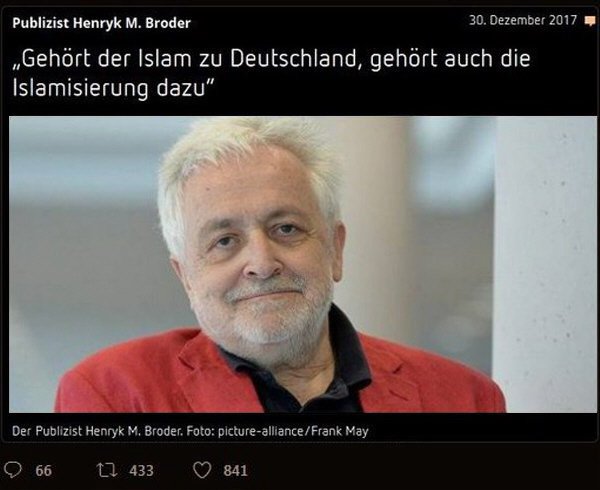The image size is (600, 490).
Task: Click the reply speech bubble icon
Action: point(12,470)
